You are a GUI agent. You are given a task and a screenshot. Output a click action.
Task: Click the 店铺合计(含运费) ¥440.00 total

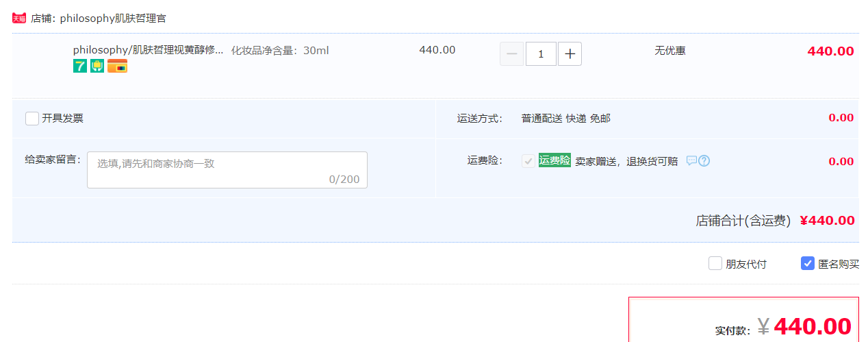(775, 220)
